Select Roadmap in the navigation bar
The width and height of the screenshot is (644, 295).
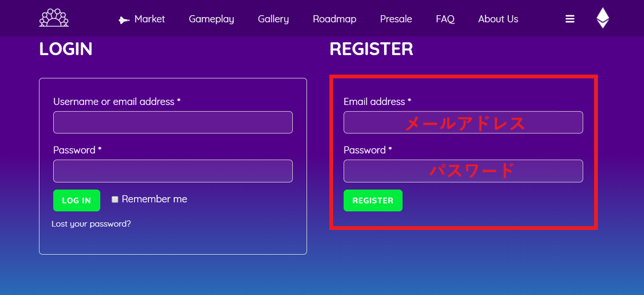tap(335, 19)
